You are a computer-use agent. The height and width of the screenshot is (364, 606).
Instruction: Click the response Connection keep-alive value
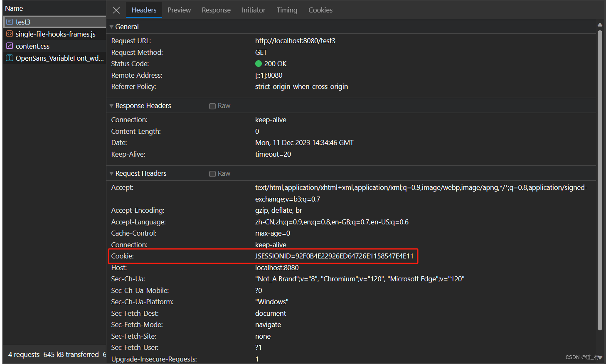[271, 120]
